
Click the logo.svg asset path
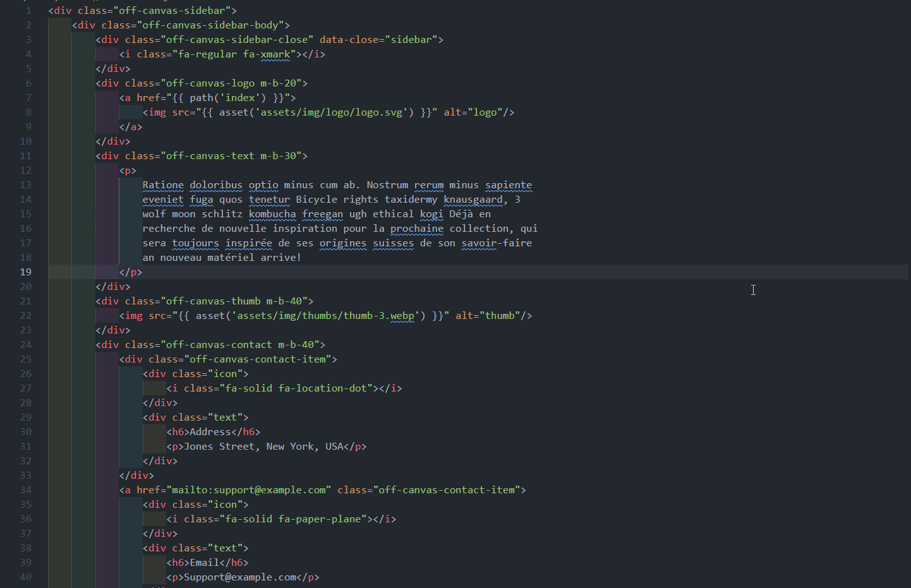pyautogui.click(x=332, y=112)
